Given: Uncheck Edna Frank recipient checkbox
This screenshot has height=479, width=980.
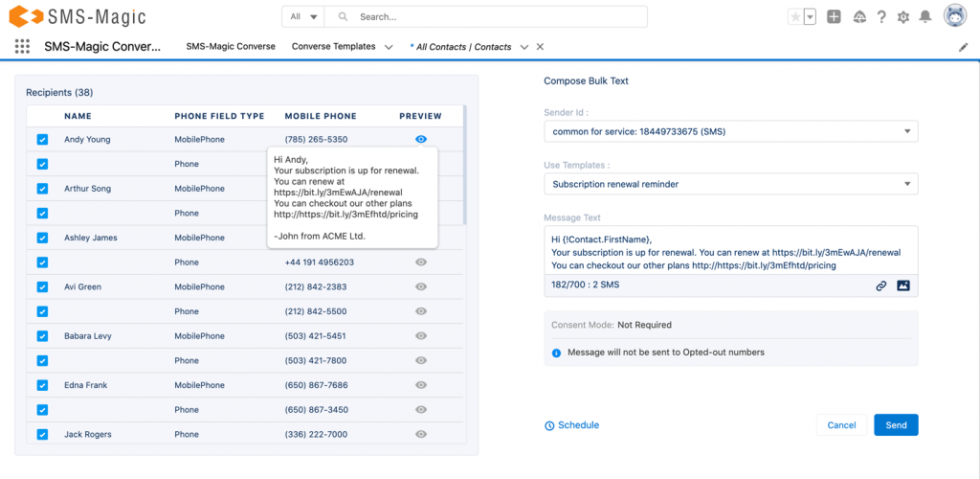Looking at the screenshot, I should pos(42,385).
